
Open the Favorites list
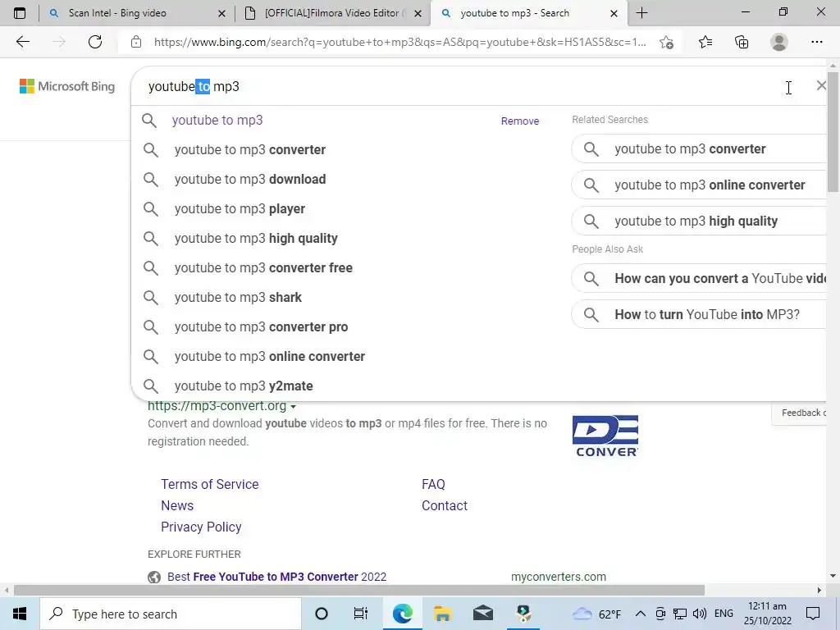coord(705,42)
